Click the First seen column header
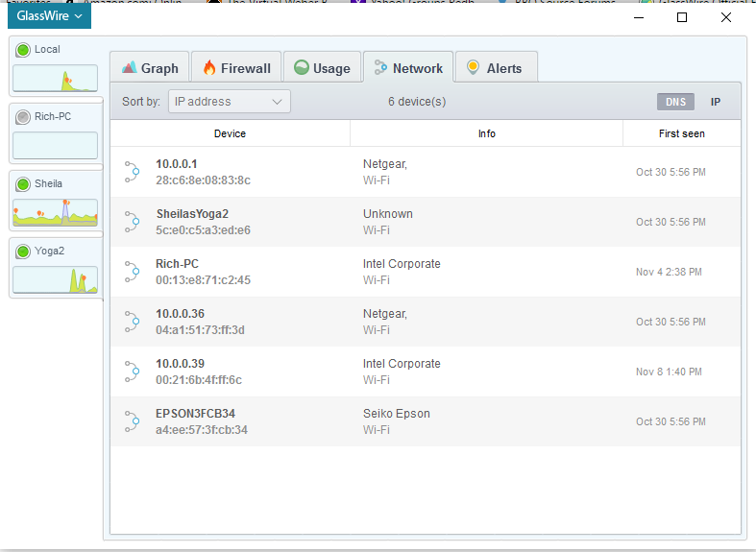This screenshot has width=756, height=552. [x=681, y=133]
